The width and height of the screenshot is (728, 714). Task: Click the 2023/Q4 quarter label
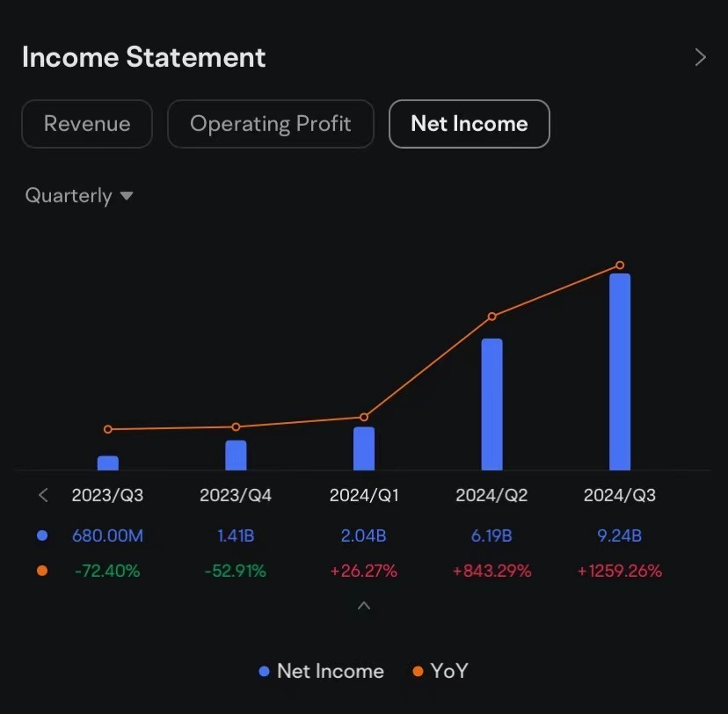[x=236, y=495]
